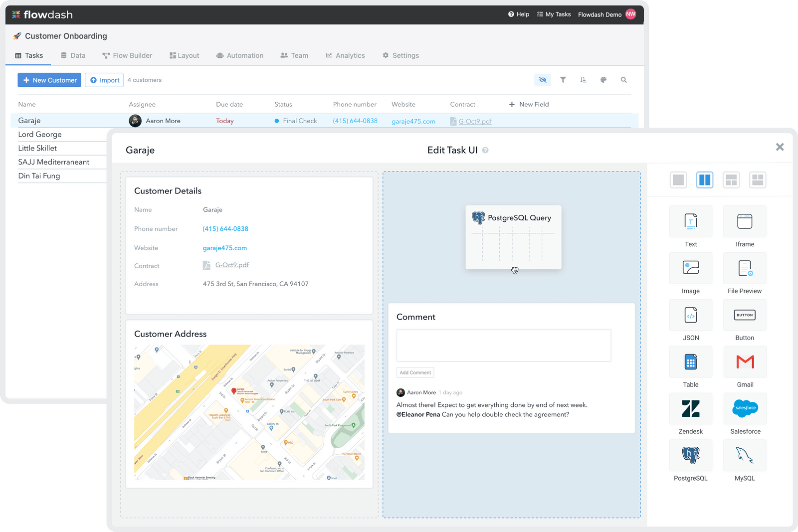Open the Analytics tab
Viewport: 798px width, 532px height.
pos(345,55)
